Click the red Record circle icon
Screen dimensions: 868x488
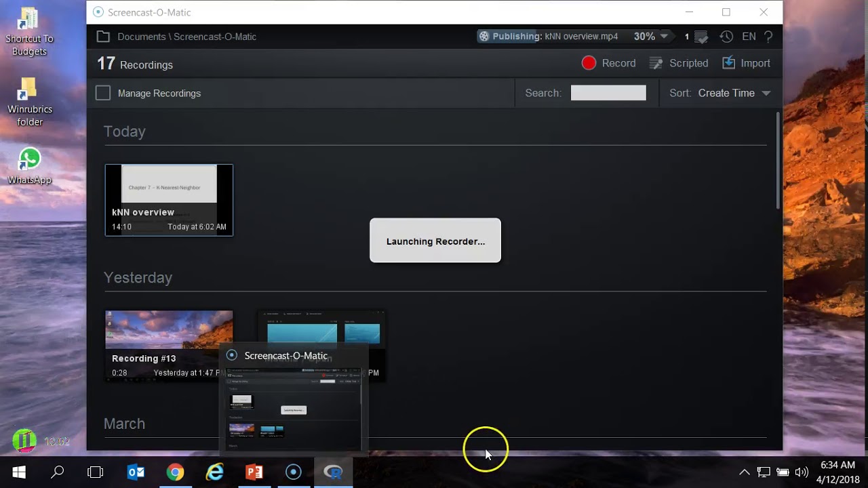coord(589,63)
